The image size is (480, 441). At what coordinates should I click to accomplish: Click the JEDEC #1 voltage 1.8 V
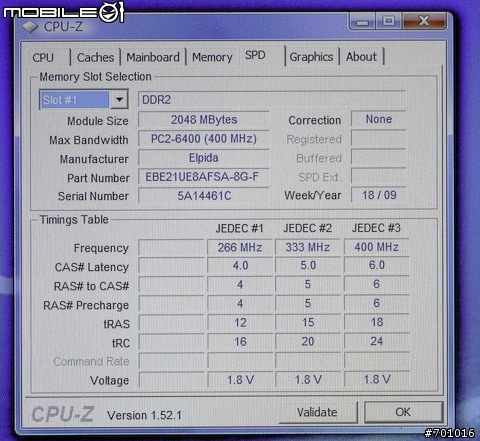(x=240, y=380)
